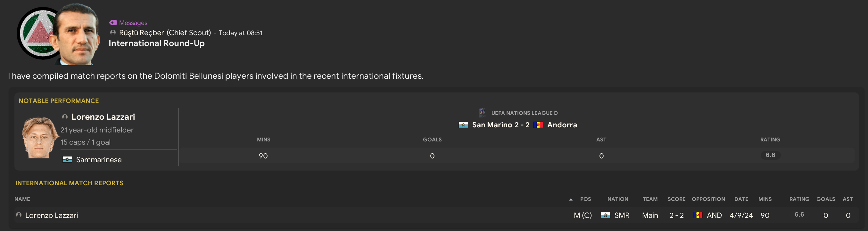Screen dimensions: 868x231
Task: Click the 6.6 rating badge in notable performance
Action: pyautogui.click(x=770, y=155)
